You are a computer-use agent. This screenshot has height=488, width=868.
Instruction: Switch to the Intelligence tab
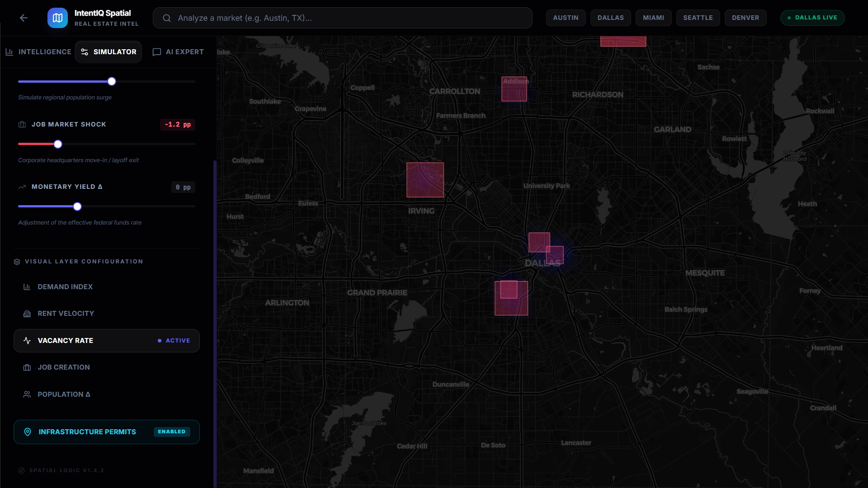click(x=38, y=52)
